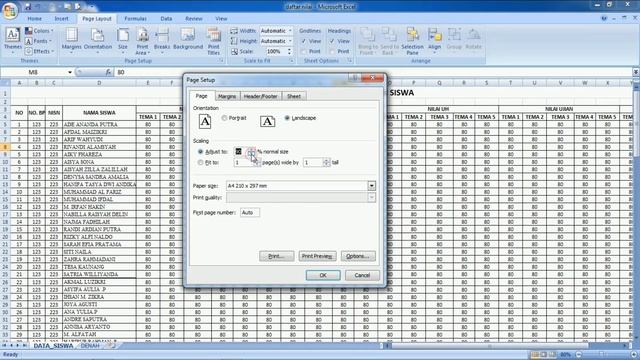Image resolution: width=640 pixels, height=360 pixels.
Task: Click the Excel Help icon
Action: click(x=604, y=18)
